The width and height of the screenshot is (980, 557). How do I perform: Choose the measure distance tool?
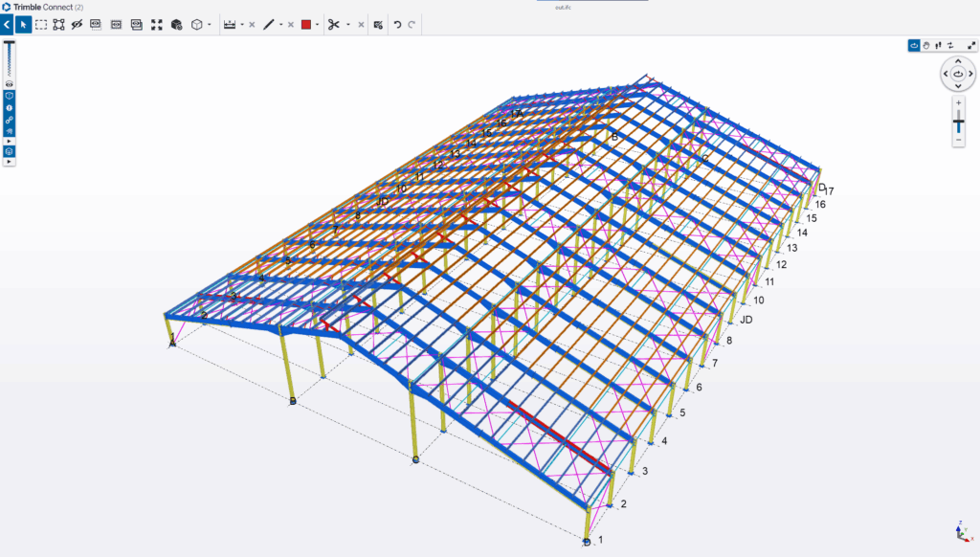click(x=230, y=25)
